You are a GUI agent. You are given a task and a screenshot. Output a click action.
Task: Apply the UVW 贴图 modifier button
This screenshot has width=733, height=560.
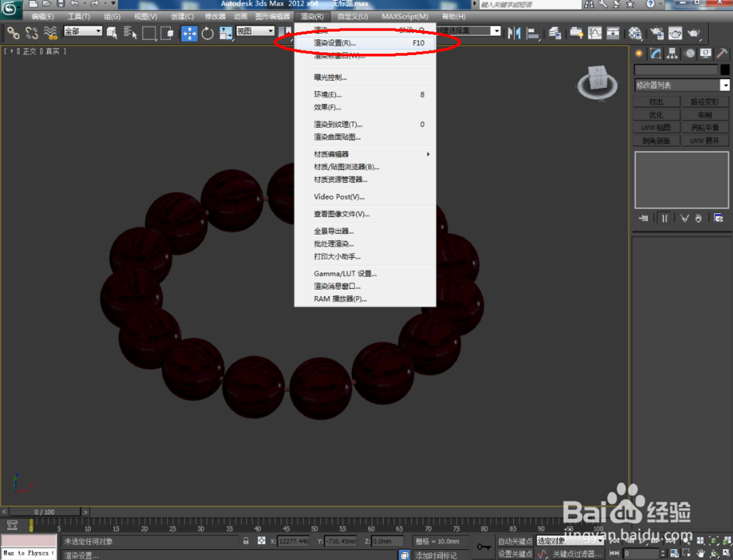(656, 127)
